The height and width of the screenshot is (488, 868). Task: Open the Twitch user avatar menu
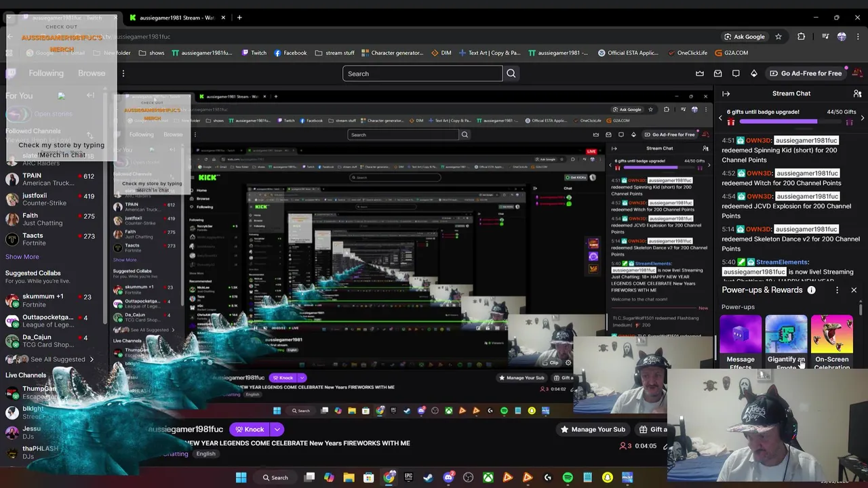pos(857,73)
